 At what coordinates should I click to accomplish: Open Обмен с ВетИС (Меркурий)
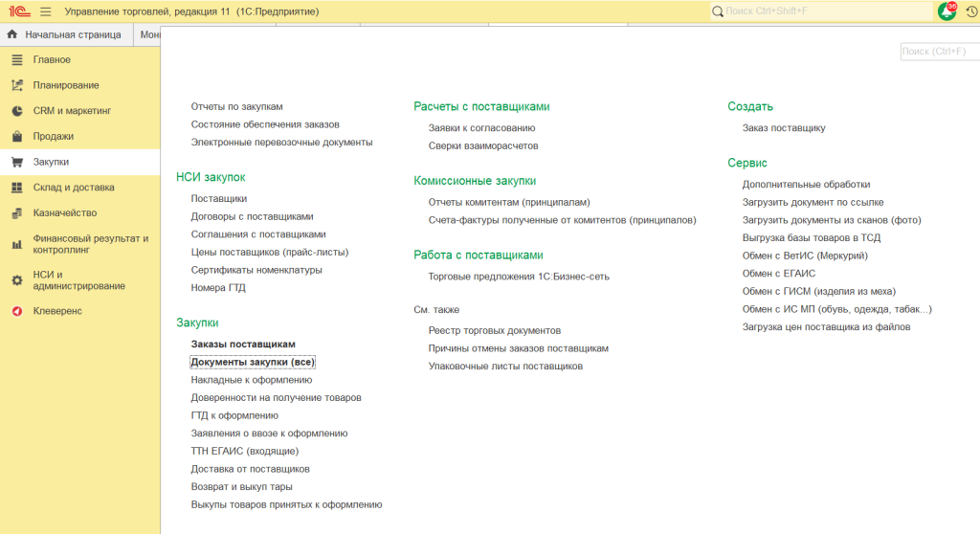click(x=805, y=256)
